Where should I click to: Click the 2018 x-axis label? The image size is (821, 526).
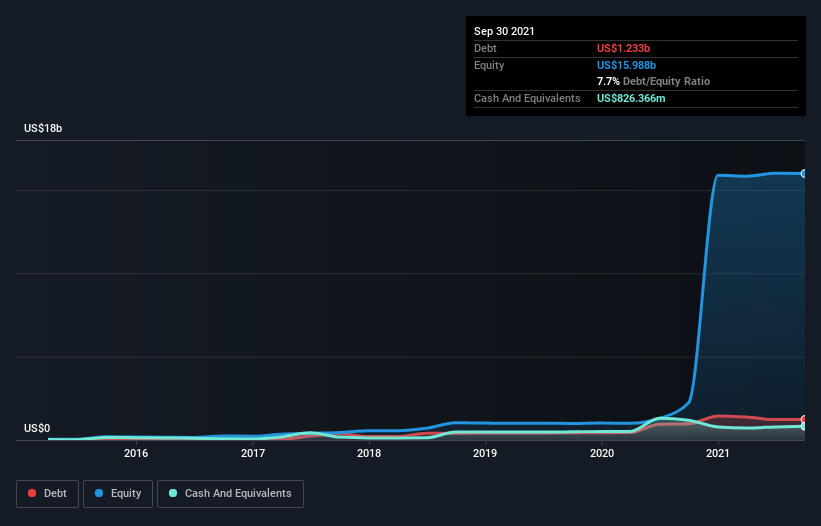(369, 453)
